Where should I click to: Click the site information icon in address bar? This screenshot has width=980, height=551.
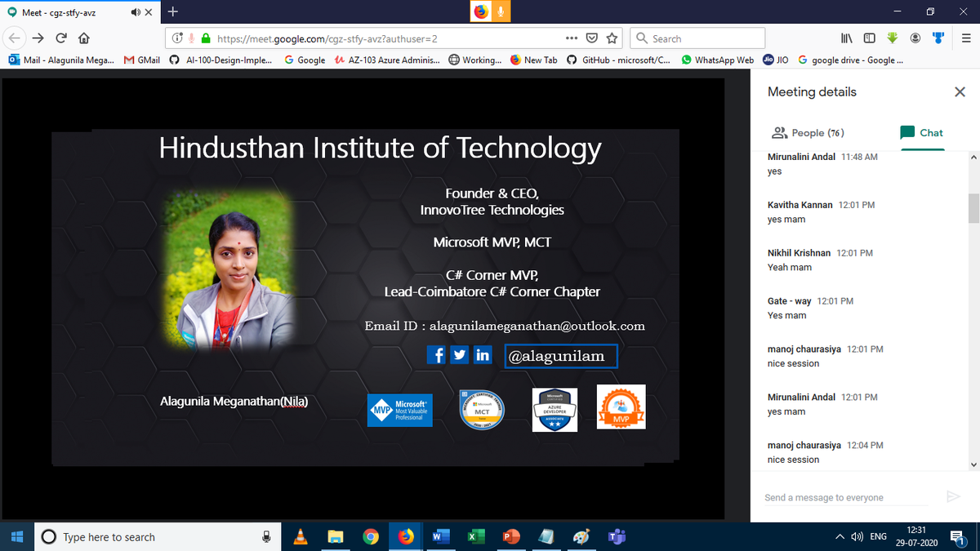[177, 38]
